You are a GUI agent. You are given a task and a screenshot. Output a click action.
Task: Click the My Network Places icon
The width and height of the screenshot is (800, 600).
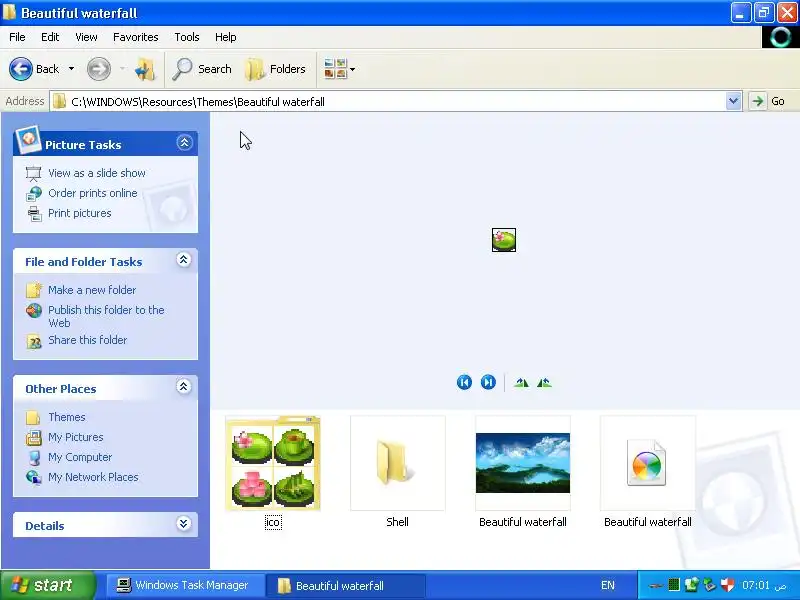point(34,478)
